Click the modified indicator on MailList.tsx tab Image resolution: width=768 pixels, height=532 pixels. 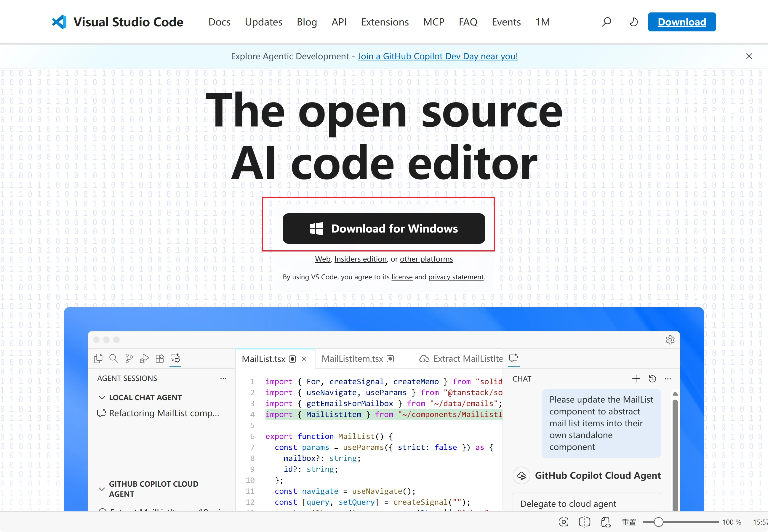[x=292, y=359]
